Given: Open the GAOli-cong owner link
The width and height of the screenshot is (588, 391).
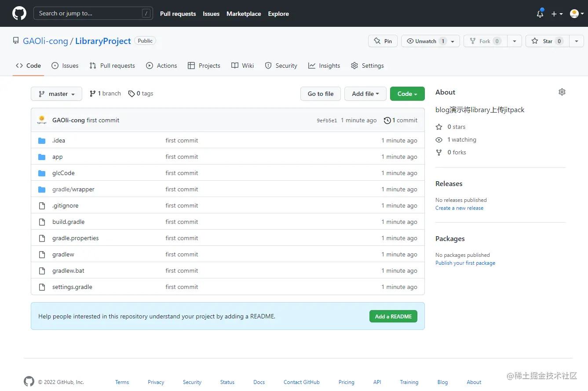Looking at the screenshot, I should [45, 41].
